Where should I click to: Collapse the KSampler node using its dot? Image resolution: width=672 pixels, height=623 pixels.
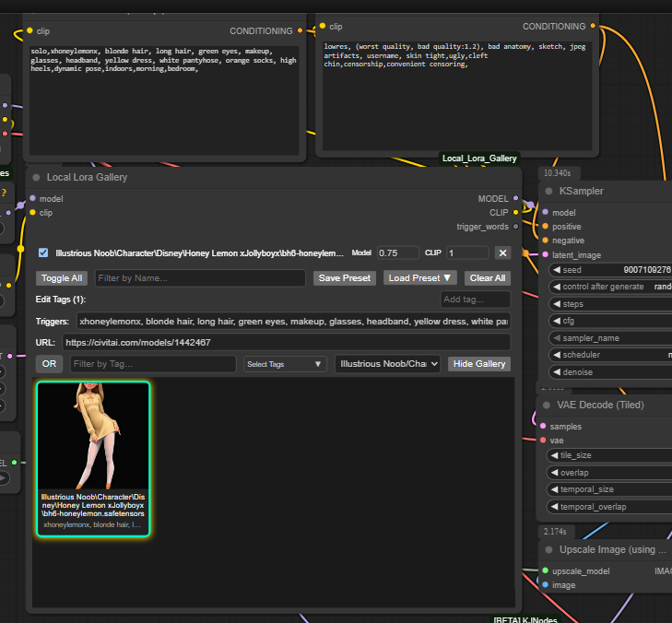coord(548,191)
